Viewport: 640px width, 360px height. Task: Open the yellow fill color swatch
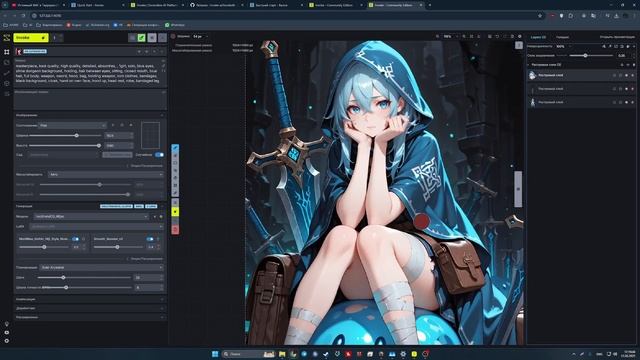(x=175, y=211)
